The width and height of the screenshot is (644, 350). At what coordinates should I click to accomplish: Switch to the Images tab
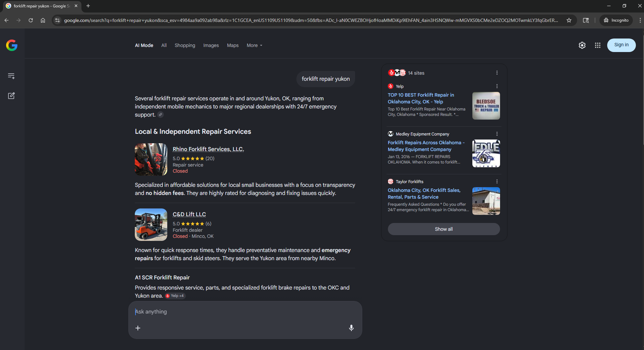pos(211,45)
